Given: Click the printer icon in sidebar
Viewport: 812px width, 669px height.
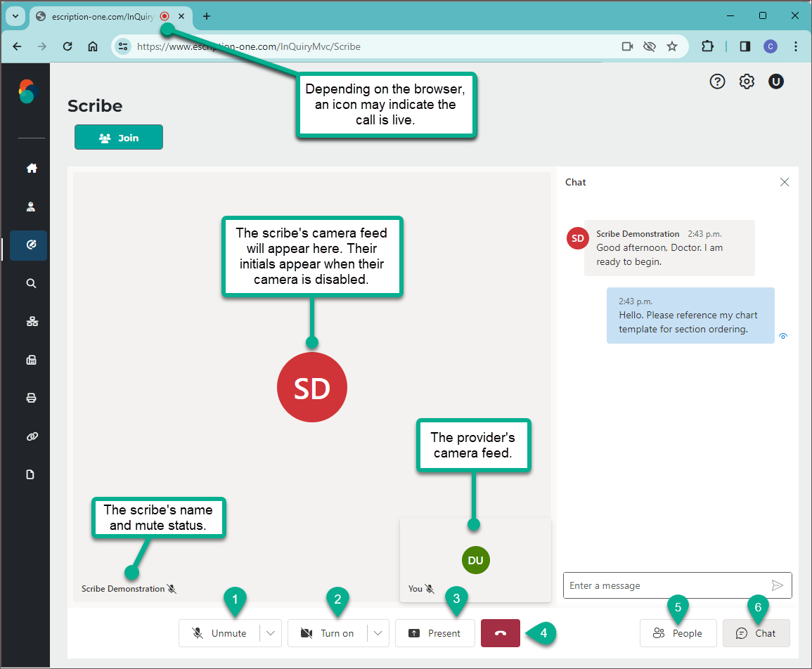Looking at the screenshot, I should point(31,398).
